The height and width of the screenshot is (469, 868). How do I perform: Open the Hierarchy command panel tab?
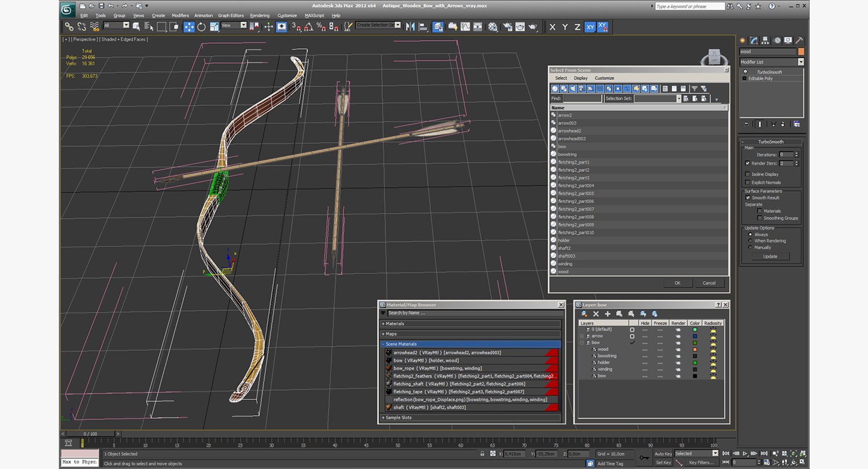765,41
